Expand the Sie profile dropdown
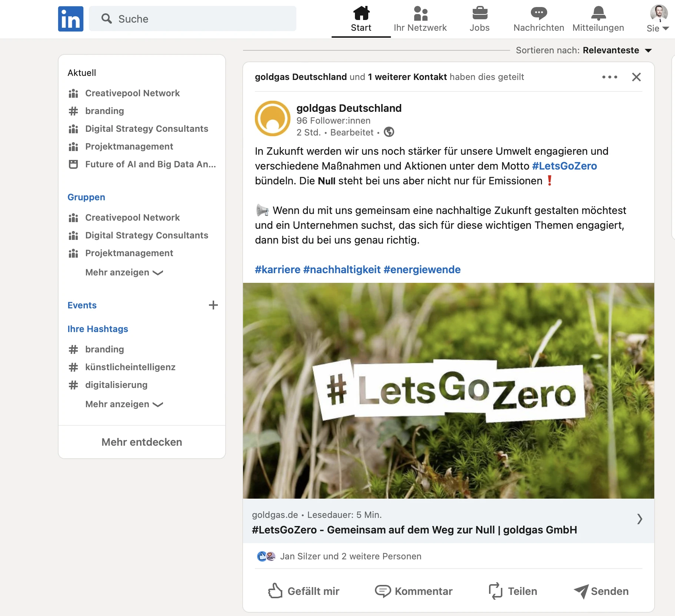The height and width of the screenshot is (616, 675). click(x=658, y=28)
